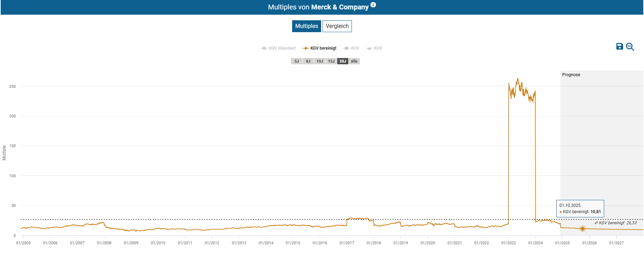Click the save chart icon
Screen dimensions: 644x253
[x=619, y=46]
